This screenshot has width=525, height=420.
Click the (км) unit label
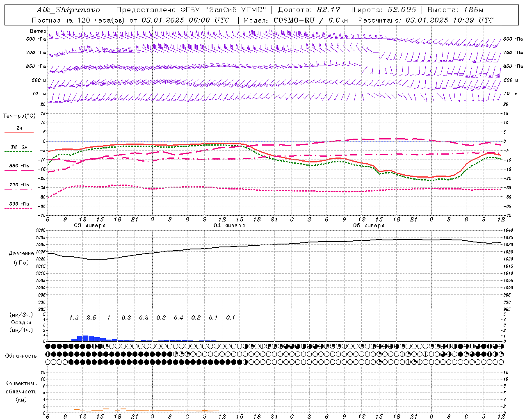21,399
